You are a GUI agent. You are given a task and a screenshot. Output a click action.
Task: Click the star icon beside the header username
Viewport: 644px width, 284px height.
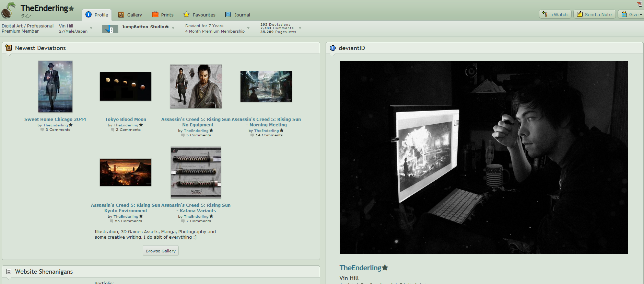(71, 9)
